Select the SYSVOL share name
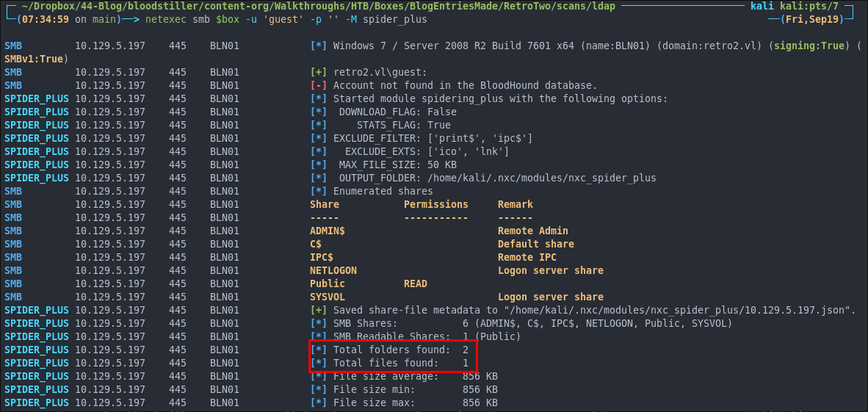Image resolution: width=868 pixels, height=412 pixels. tap(328, 297)
